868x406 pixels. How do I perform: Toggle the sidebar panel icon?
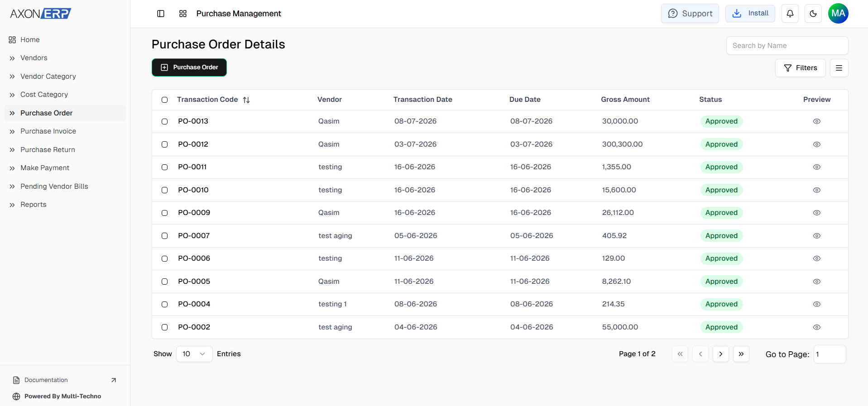pos(161,14)
